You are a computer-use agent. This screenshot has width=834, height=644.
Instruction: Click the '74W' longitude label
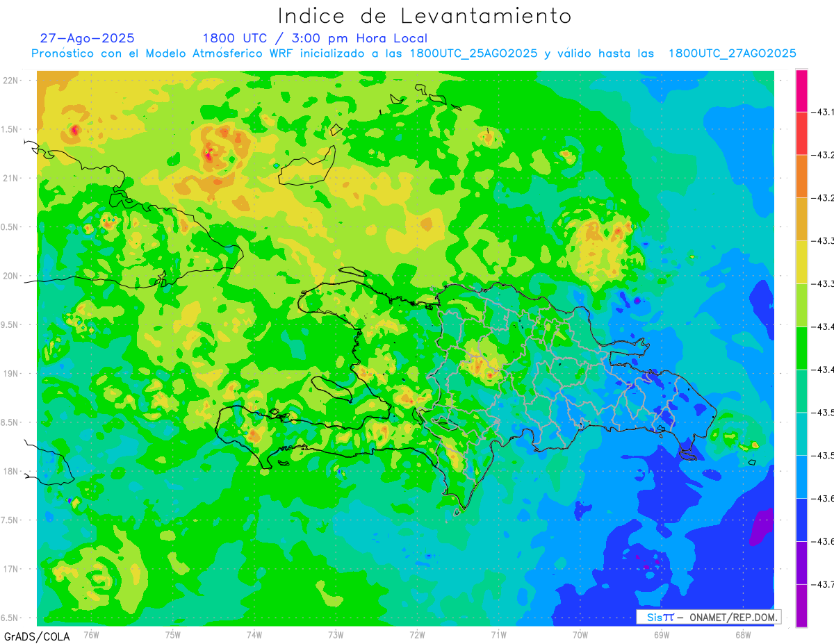(x=254, y=634)
